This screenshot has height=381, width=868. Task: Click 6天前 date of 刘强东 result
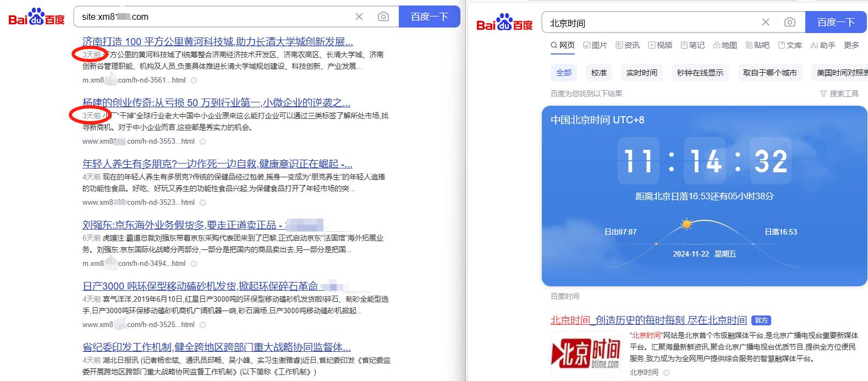pos(91,238)
